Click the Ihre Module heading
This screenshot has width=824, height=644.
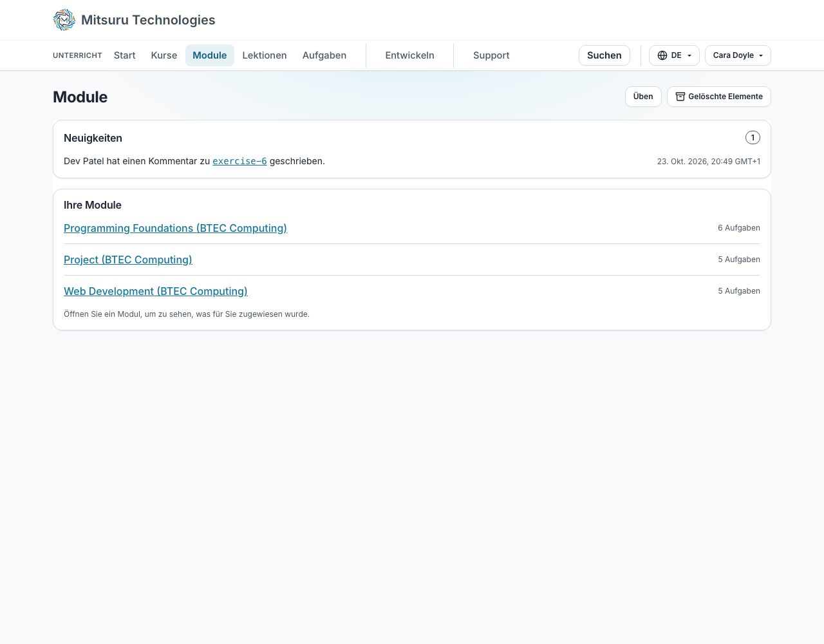[93, 205]
